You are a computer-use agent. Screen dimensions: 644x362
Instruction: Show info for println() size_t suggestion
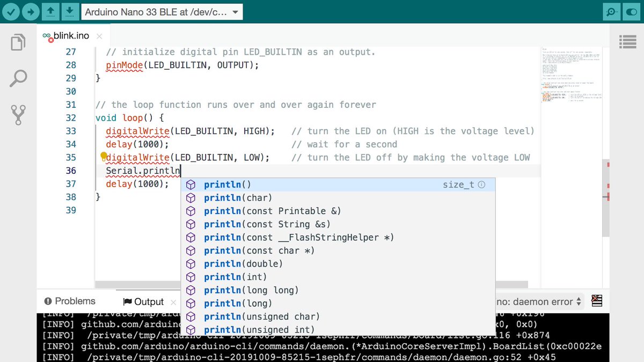(x=481, y=184)
